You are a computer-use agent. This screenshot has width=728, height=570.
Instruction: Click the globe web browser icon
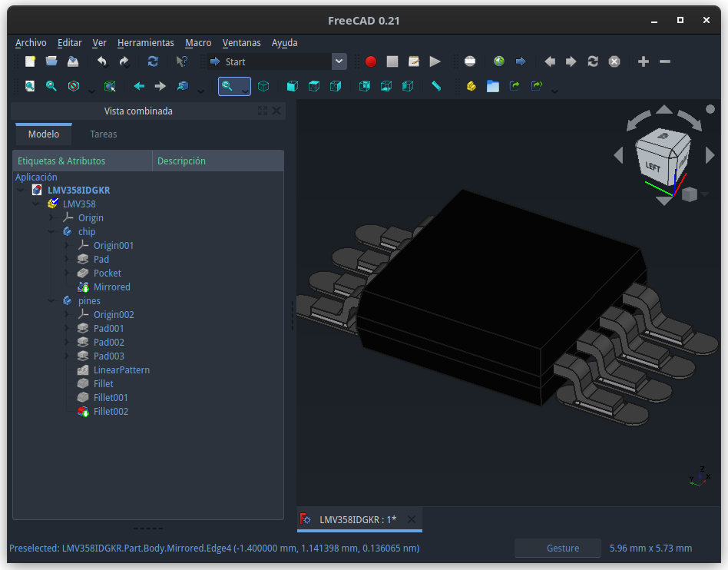coord(499,61)
